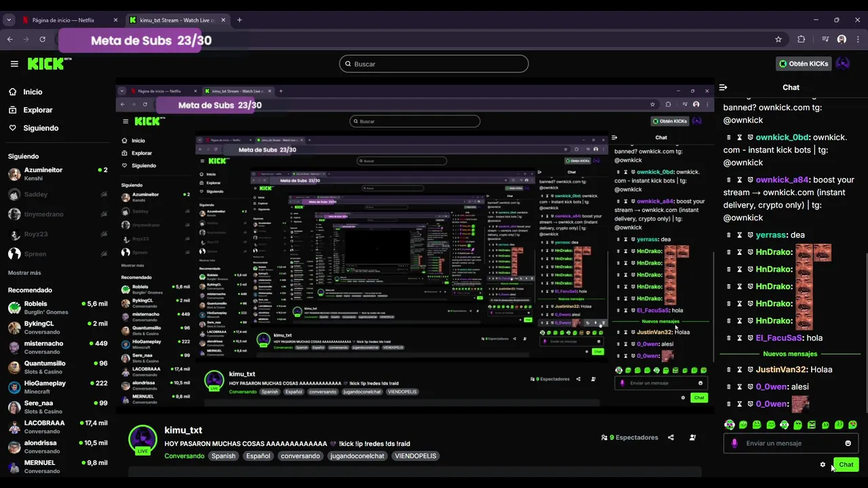Open chat settings gear beside the green Chat button
The width and height of the screenshot is (868, 488).
click(823, 465)
